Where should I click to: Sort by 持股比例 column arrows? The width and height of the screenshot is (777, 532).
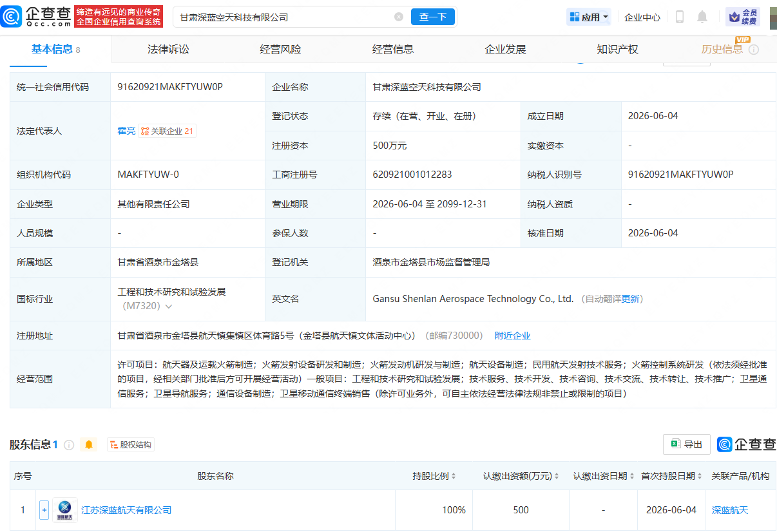point(453,476)
